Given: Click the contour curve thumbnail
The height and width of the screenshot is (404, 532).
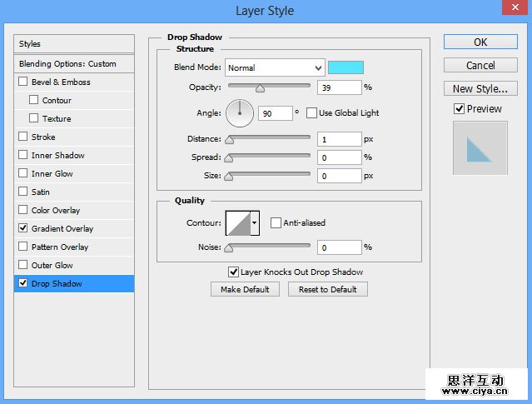Looking at the screenshot, I should pos(237,222).
